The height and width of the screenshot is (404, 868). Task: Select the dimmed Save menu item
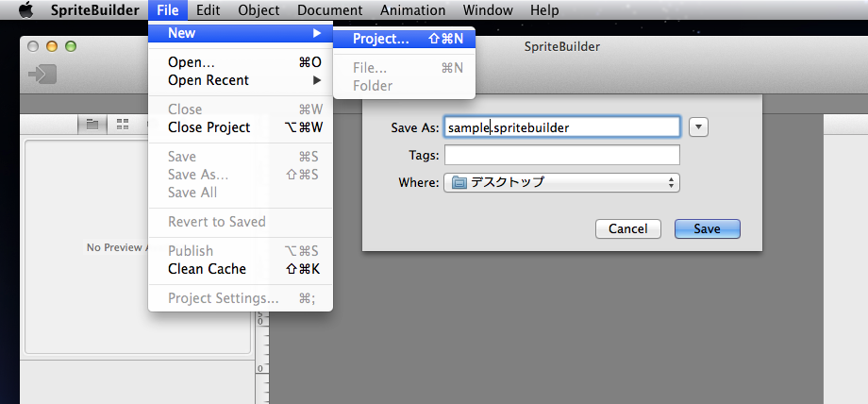241,157
